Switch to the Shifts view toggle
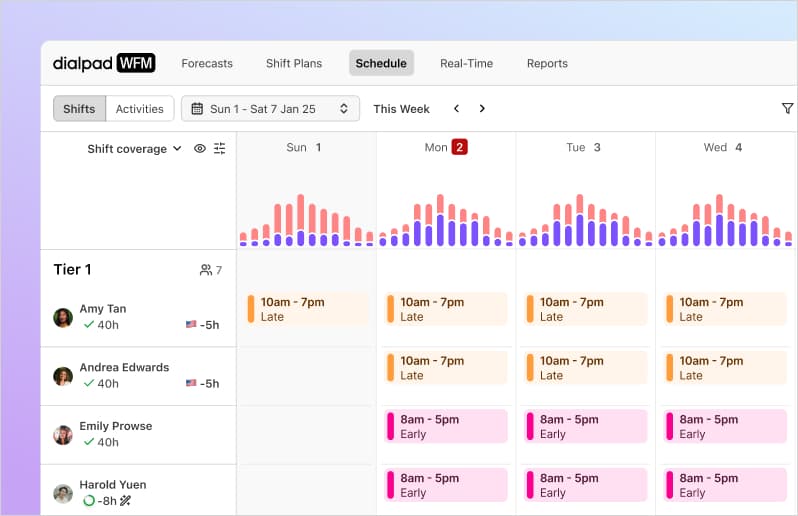Image resolution: width=798 pixels, height=516 pixels. 79,109
